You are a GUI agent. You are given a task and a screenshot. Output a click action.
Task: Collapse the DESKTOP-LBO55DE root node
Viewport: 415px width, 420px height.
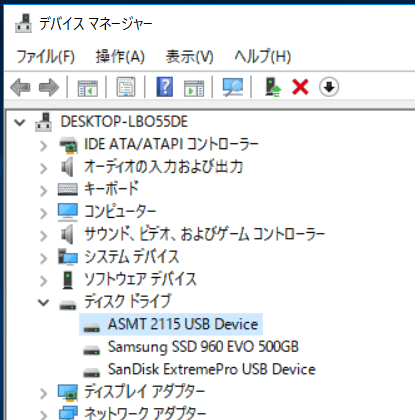coord(20,122)
